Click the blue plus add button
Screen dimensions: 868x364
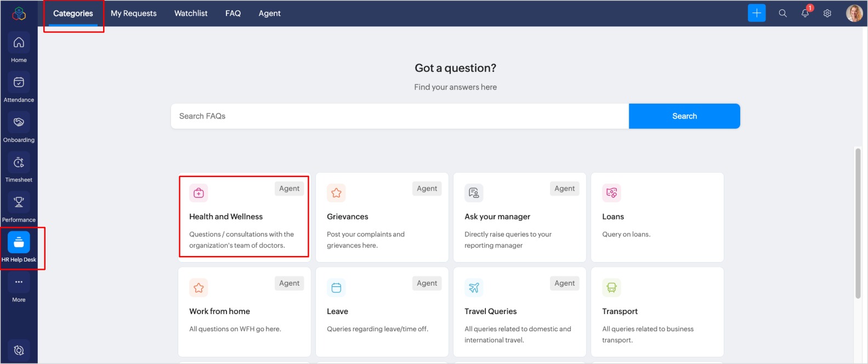tap(757, 13)
